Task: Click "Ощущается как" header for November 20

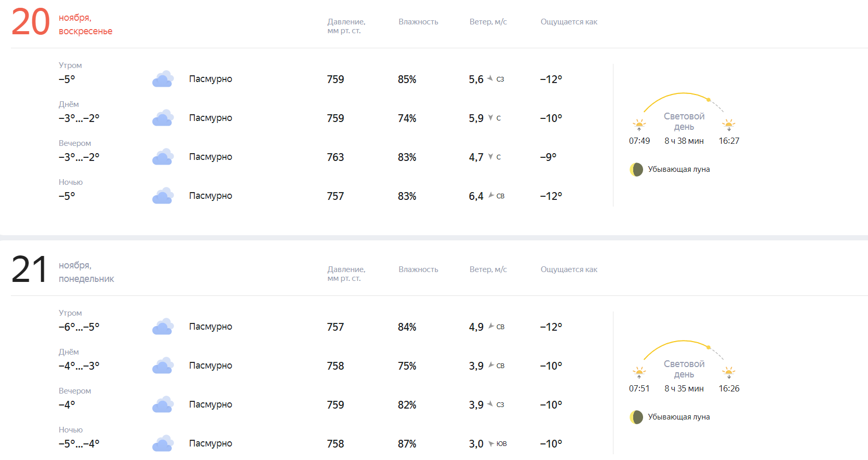Action: [x=569, y=22]
